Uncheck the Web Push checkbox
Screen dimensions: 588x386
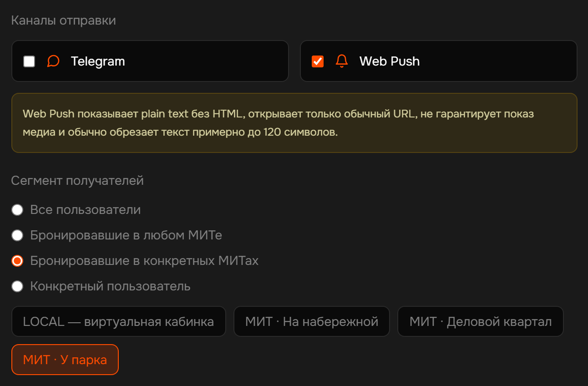[x=318, y=61]
